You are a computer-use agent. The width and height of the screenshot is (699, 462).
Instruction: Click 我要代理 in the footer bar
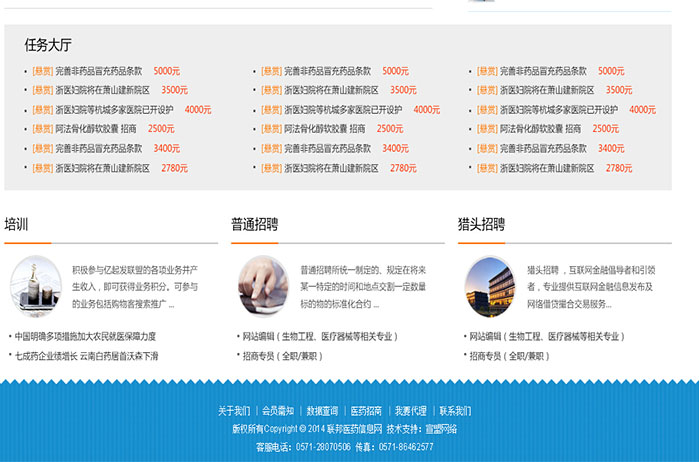(410, 411)
